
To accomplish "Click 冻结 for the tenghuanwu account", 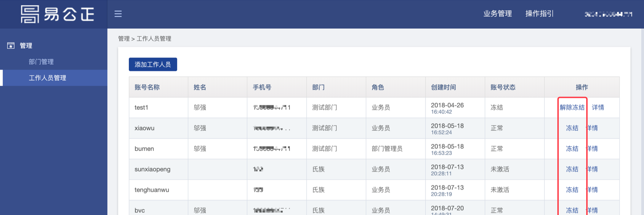I will pyautogui.click(x=572, y=190).
